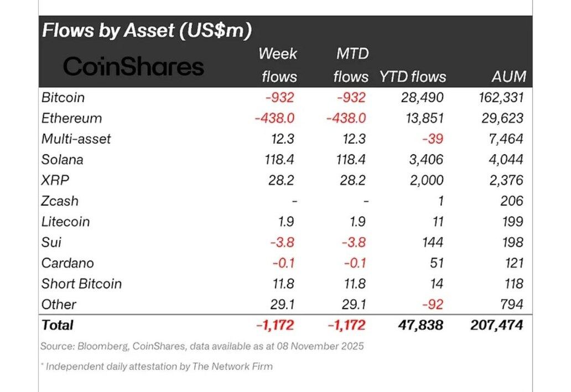Click Bitcoin's AUM value 162,331
This screenshot has width=571, height=392.
500,98
